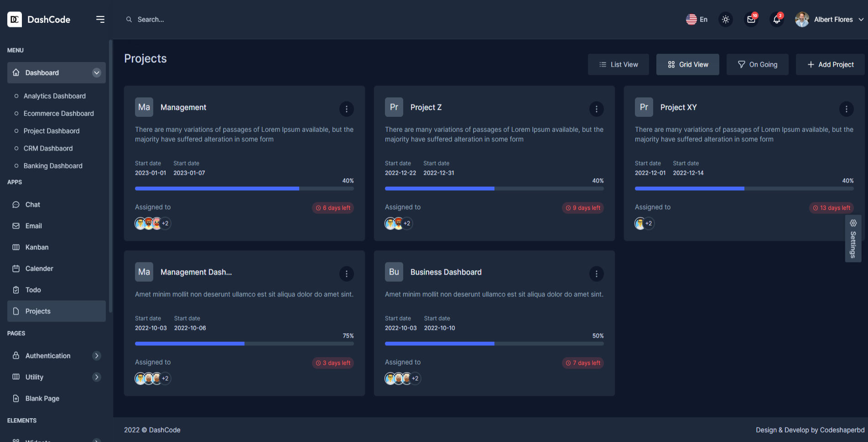Open the Albert Flores profile dropdown

click(x=829, y=19)
